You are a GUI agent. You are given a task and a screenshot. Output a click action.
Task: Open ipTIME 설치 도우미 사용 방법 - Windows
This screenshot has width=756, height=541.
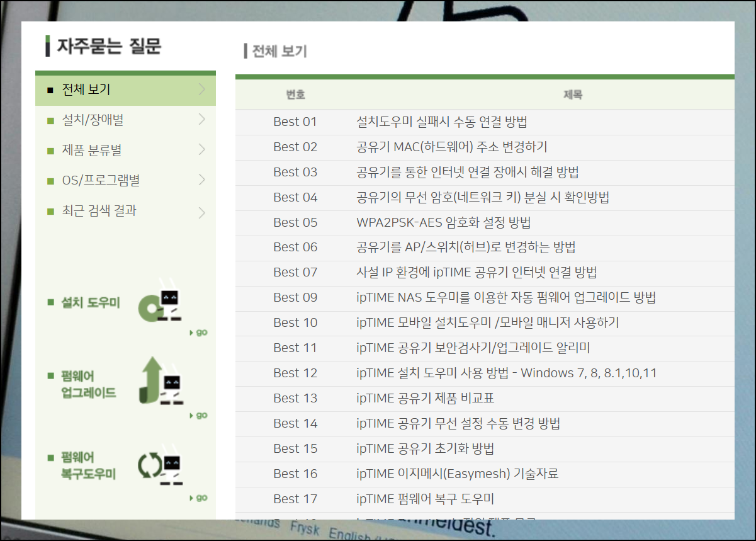coord(507,373)
